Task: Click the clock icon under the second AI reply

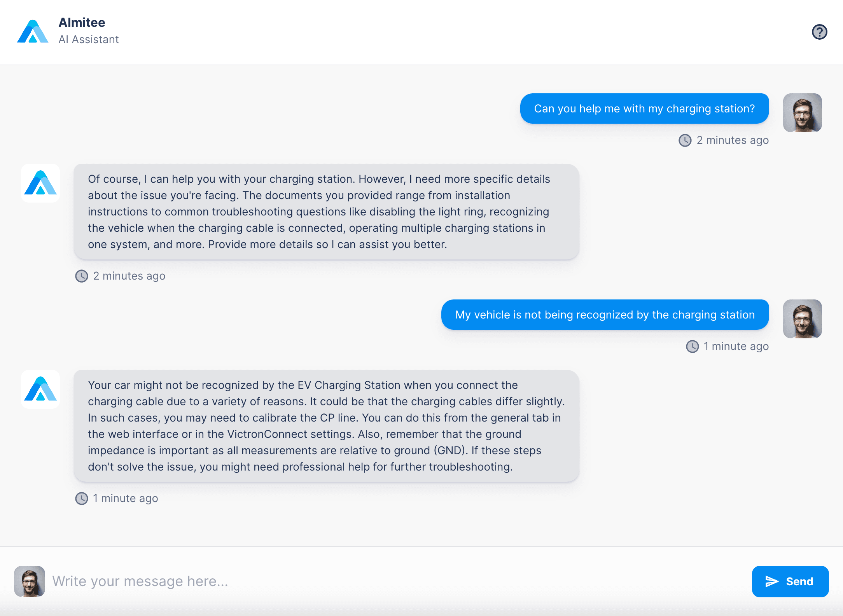Action: point(82,498)
